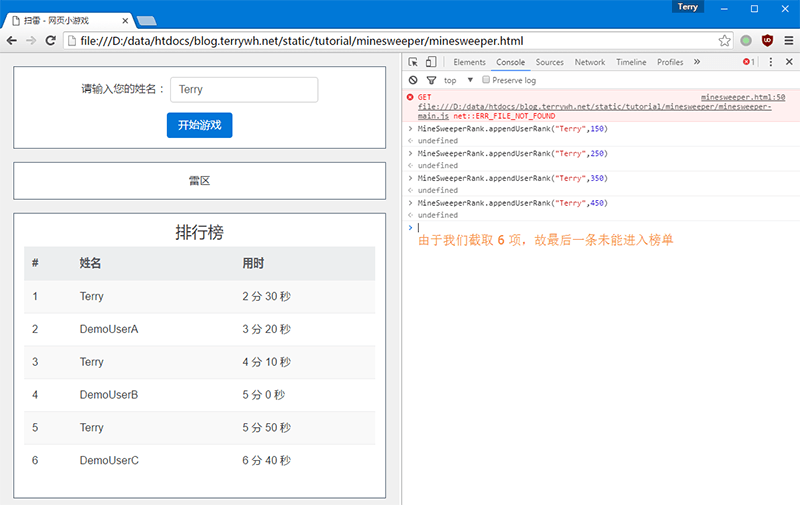800x505 pixels.
Task: Open the Chrome hamburger menu
Action: click(x=789, y=41)
